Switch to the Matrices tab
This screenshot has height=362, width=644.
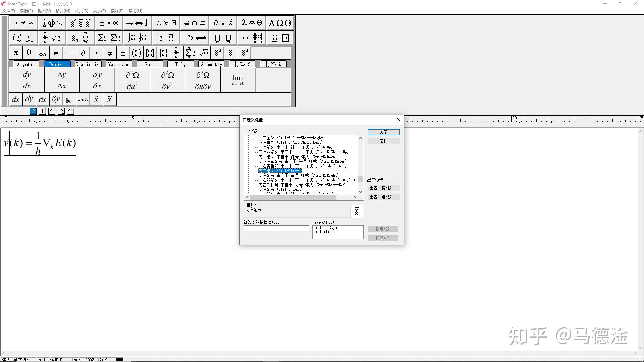coord(119,64)
